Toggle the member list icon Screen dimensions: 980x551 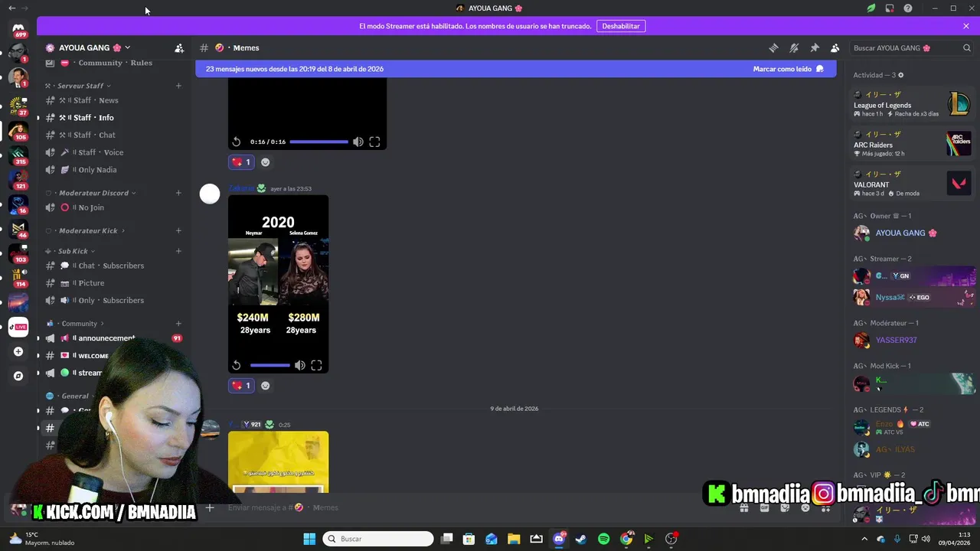click(835, 47)
